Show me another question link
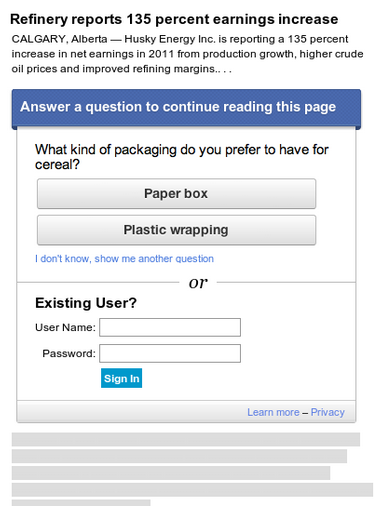Image resolution: width=383 pixels, height=521 pixels. click(x=124, y=259)
